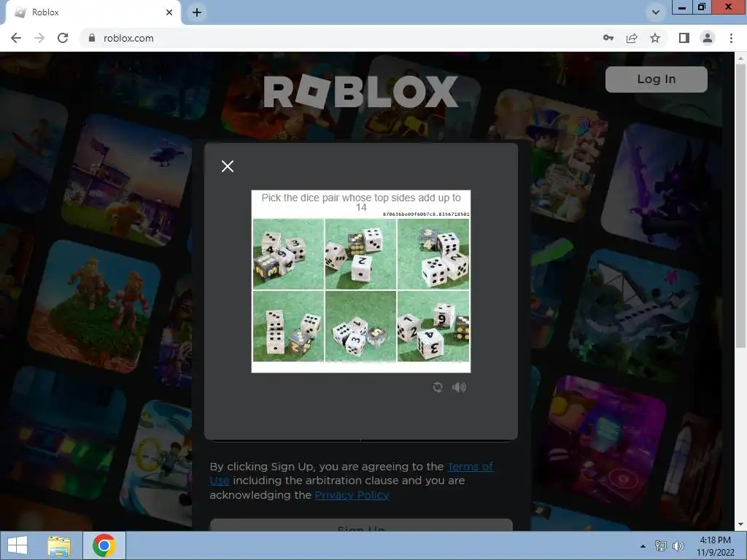The width and height of the screenshot is (747, 560).
Task: Close the Roblox tab
Action: [x=169, y=12]
